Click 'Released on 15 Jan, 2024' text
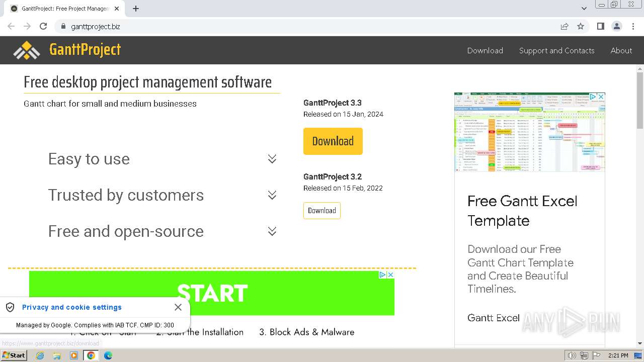 [x=343, y=114]
